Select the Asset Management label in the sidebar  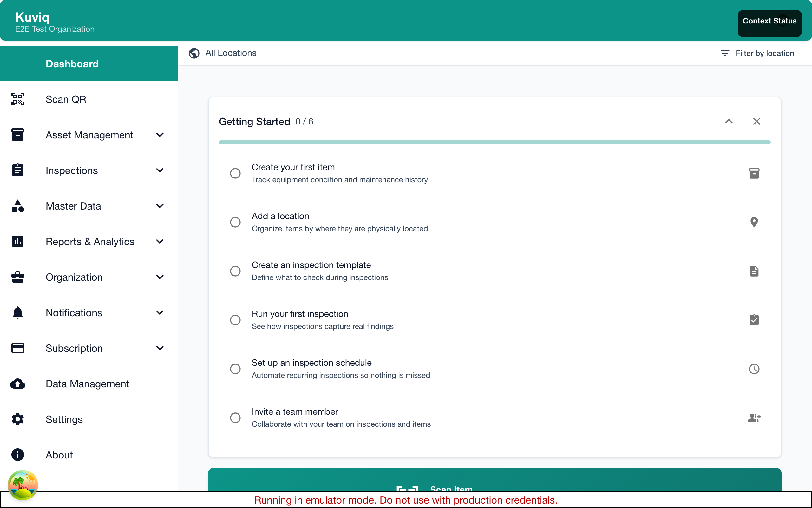click(x=89, y=135)
